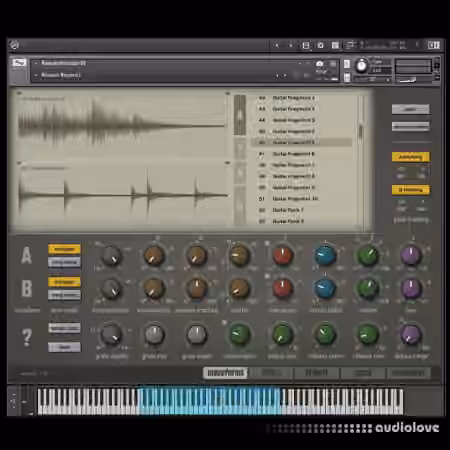Toggle the Solo button in instrument header

347,64
